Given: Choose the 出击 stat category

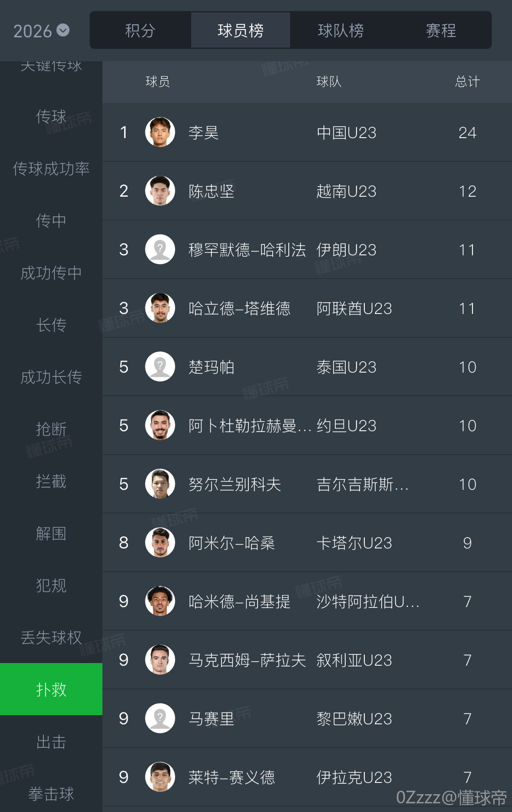Looking at the screenshot, I should point(51,742).
